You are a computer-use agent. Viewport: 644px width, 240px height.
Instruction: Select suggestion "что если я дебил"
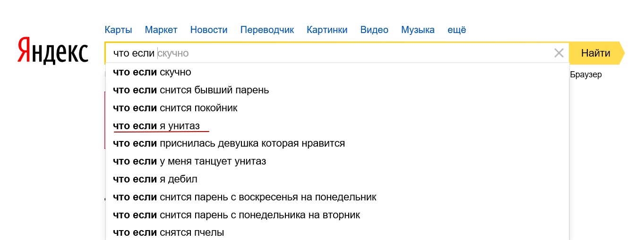click(337, 179)
